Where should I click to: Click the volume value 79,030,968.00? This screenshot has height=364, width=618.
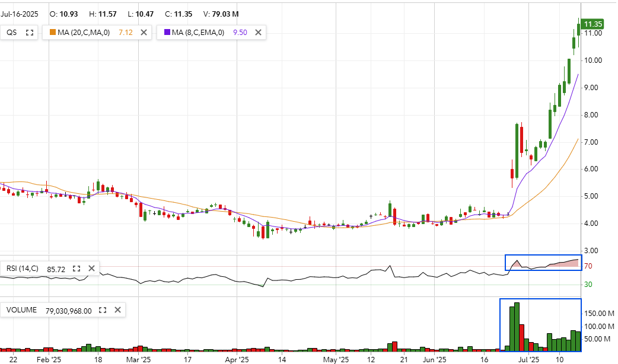69,311
